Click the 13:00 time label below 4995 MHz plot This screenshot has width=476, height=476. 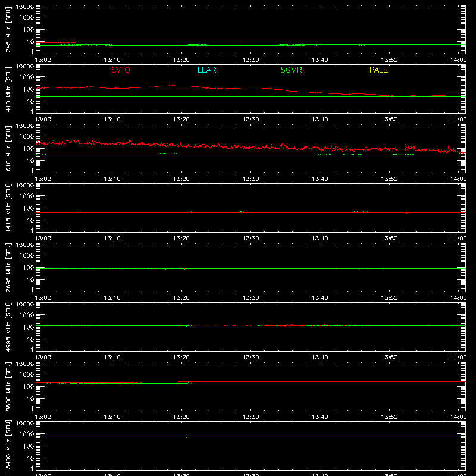43,358
